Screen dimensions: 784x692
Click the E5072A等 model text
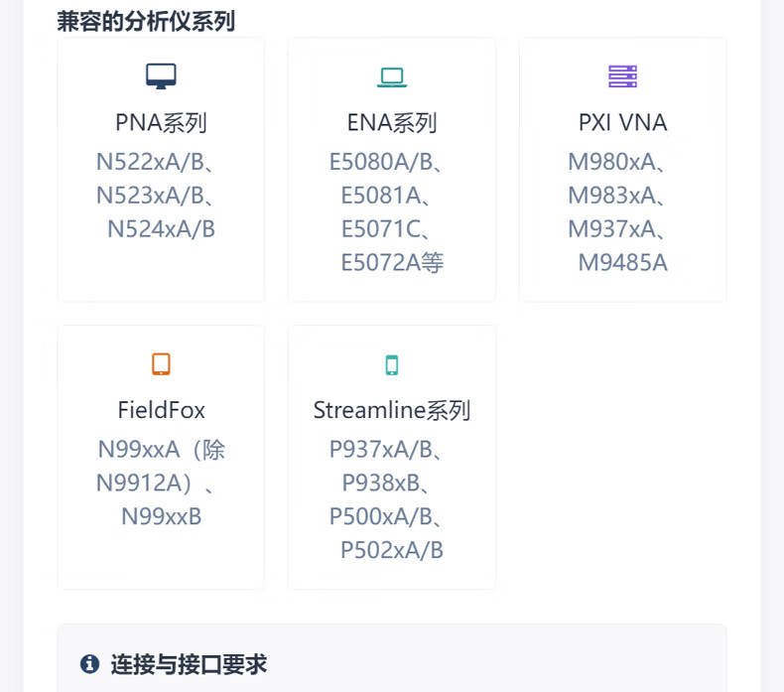(x=392, y=263)
